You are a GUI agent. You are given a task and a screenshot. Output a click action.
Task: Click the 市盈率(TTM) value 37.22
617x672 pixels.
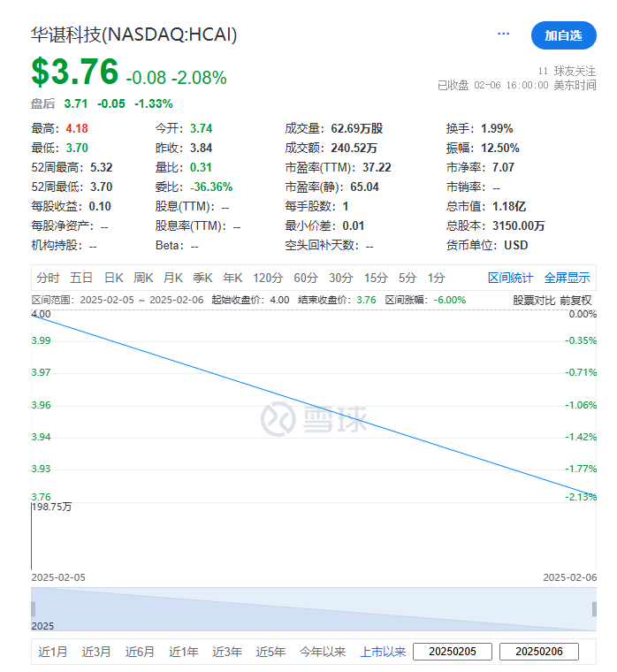click(377, 168)
